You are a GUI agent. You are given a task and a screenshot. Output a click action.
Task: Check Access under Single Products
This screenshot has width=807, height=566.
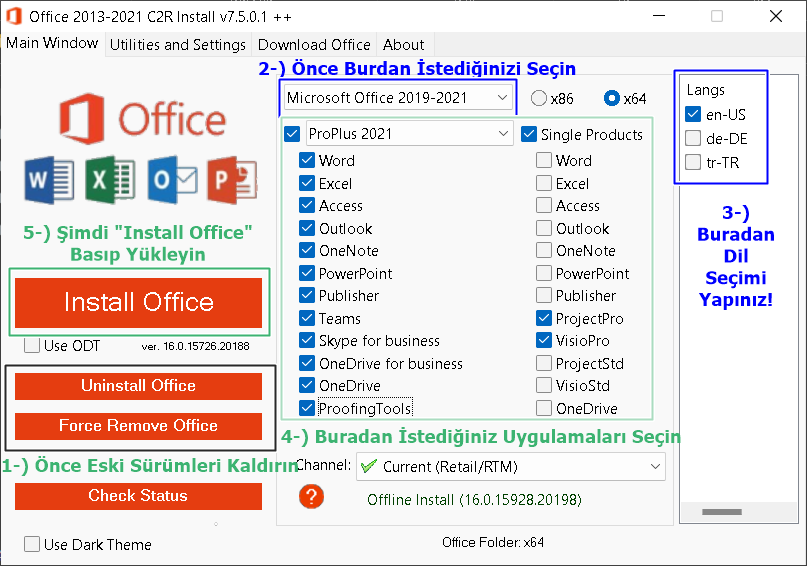click(x=544, y=206)
